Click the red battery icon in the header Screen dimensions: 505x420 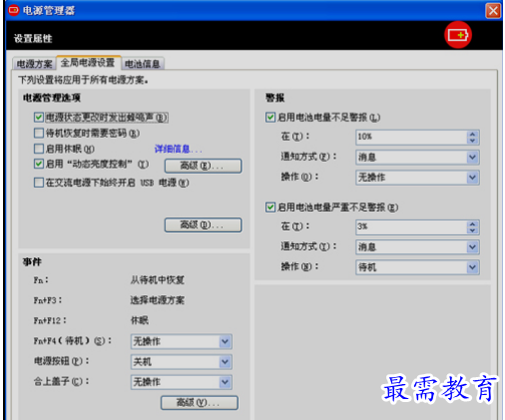(458, 35)
